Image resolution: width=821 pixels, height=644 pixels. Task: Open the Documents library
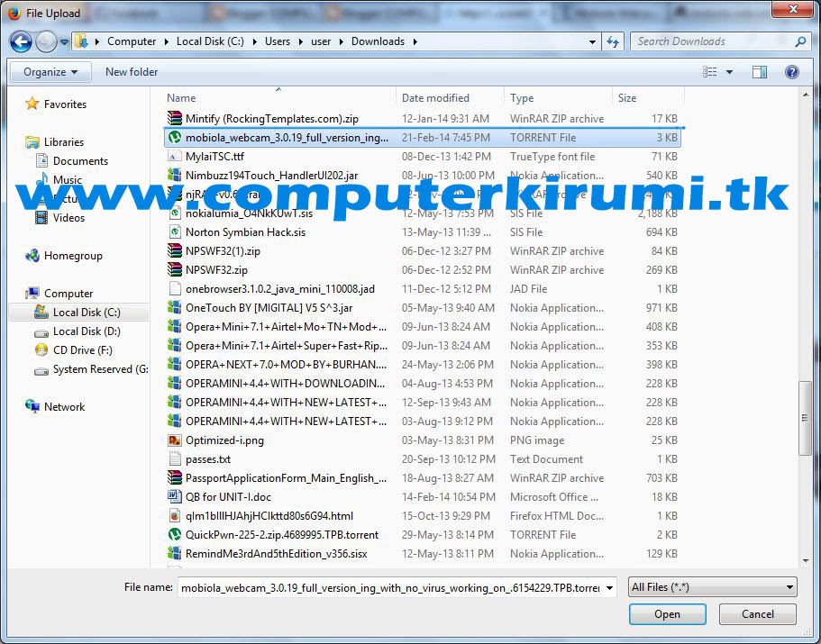coord(80,160)
